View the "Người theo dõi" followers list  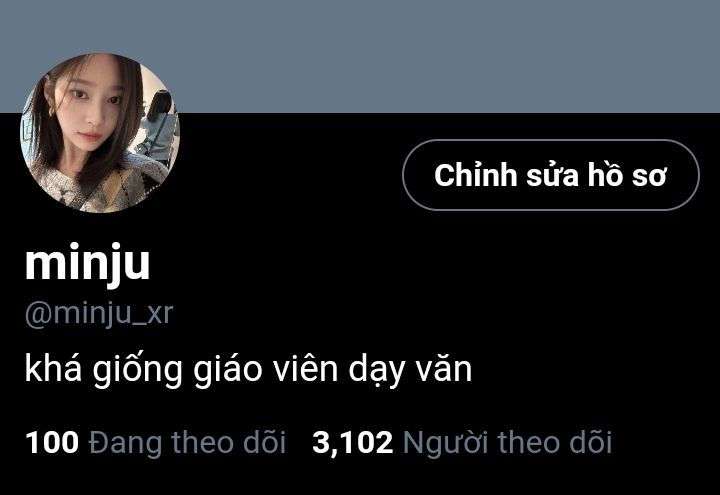[x=507, y=443]
